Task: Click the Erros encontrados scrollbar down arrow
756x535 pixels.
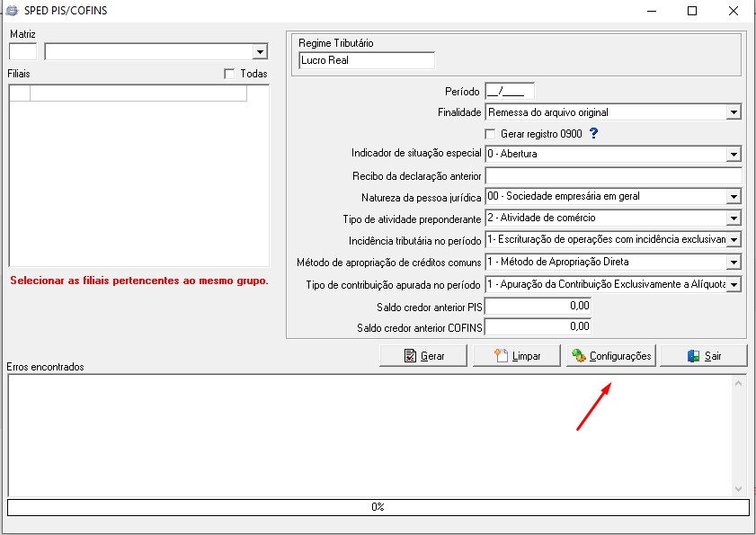Action: tap(738, 489)
